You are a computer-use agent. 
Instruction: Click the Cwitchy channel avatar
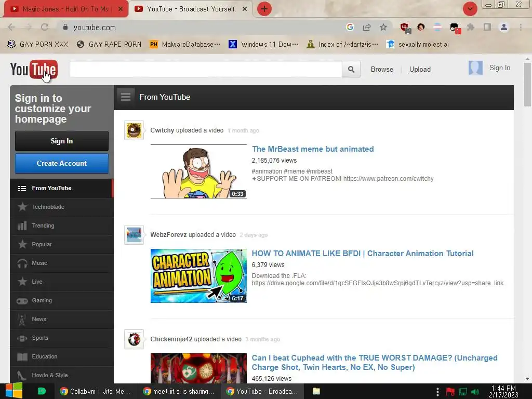pyautogui.click(x=134, y=130)
